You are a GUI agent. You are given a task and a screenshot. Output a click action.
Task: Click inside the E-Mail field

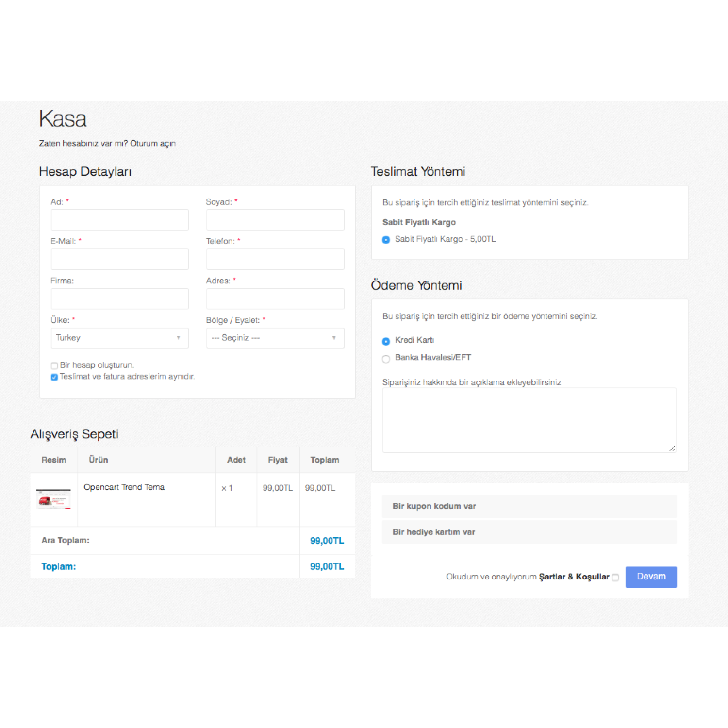click(x=119, y=259)
